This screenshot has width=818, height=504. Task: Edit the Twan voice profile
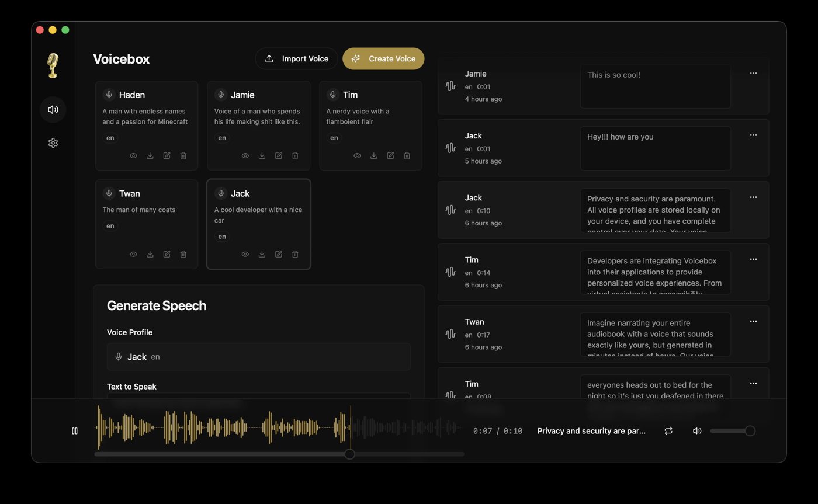pyautogui.click(x=167, y=255)
